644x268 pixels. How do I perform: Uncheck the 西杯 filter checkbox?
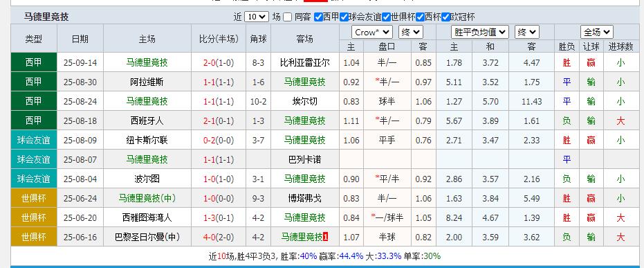coord(420,17)
